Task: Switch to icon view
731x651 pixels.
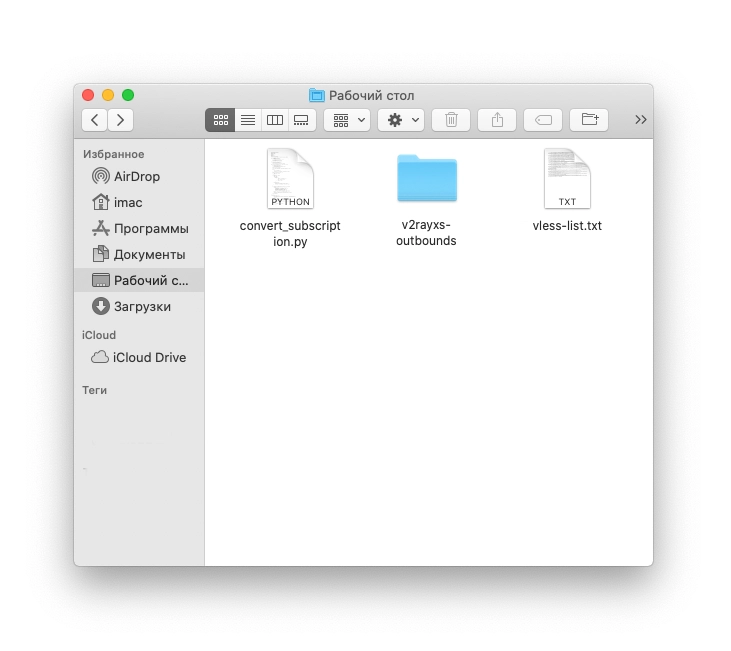Action: (220, 120)
